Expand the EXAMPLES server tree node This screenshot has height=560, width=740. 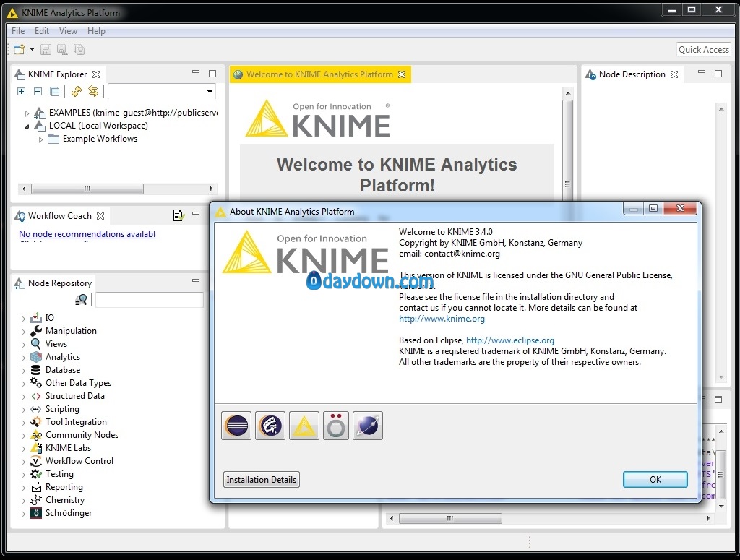(x=27, y=113)
